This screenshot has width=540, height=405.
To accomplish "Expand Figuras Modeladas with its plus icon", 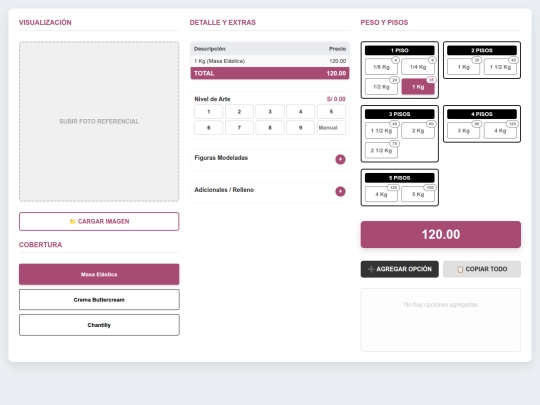I will click(x=340, y=159).
